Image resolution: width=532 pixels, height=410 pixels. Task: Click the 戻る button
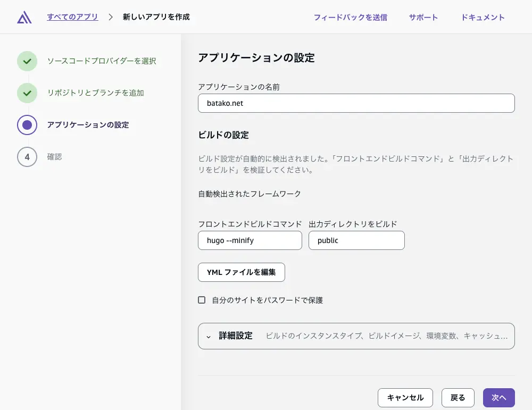coord(458,397)
